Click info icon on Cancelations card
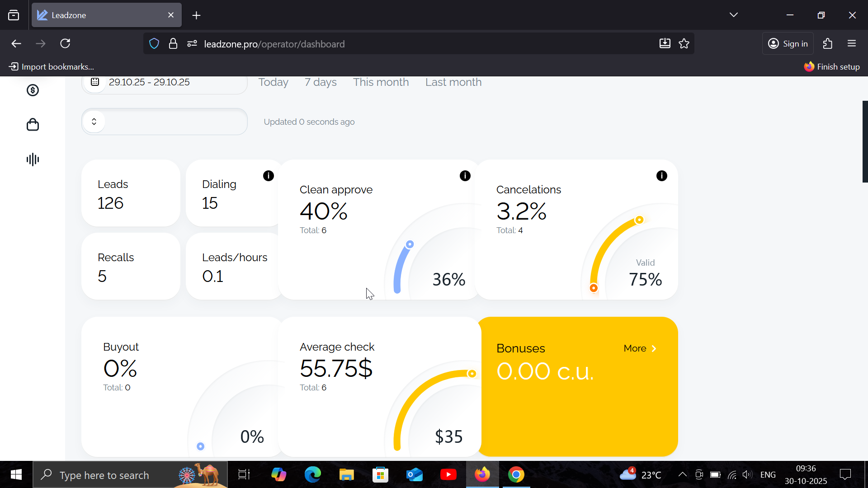The width and height of the screenshot is (868, 488). (662, 176)
